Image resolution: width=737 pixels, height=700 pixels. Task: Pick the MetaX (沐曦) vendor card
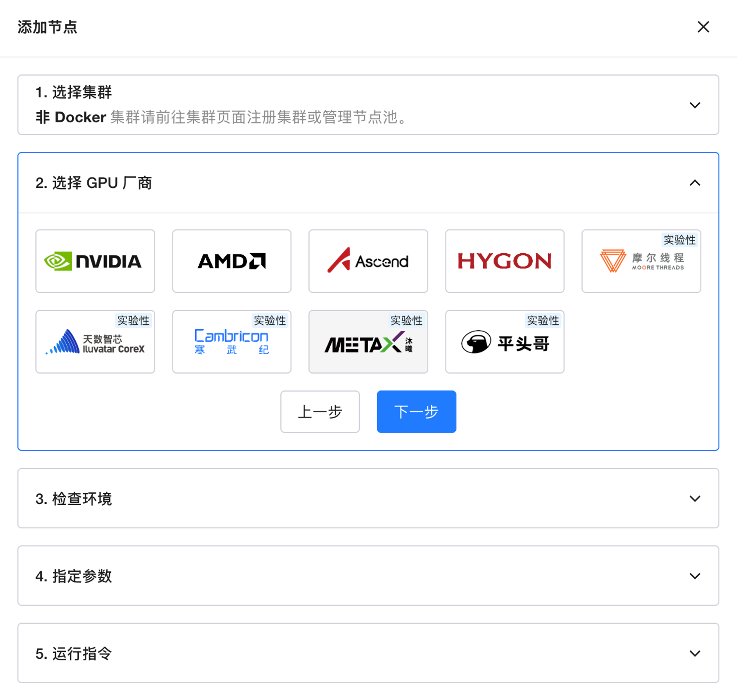pos(368,342)
